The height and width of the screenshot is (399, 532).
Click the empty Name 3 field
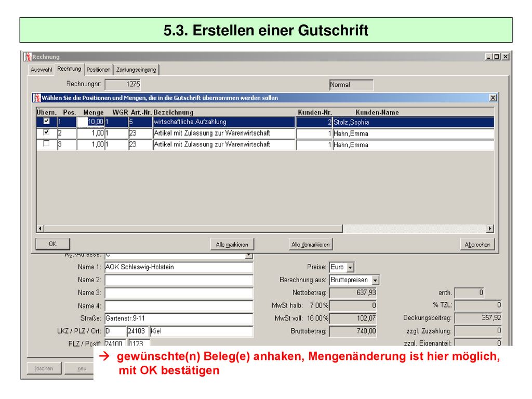[x=179, y=293]
